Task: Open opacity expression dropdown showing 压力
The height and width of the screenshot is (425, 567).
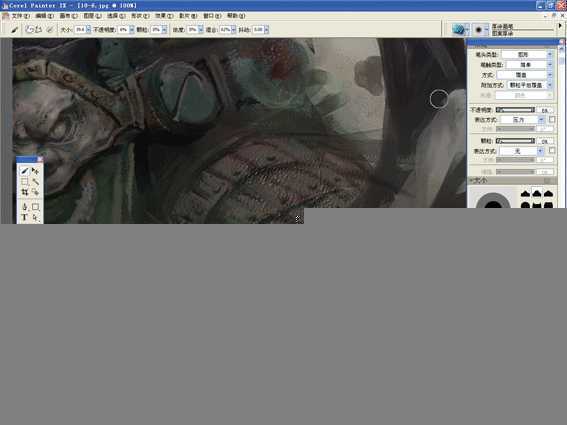Action: (x=523, y=119)
